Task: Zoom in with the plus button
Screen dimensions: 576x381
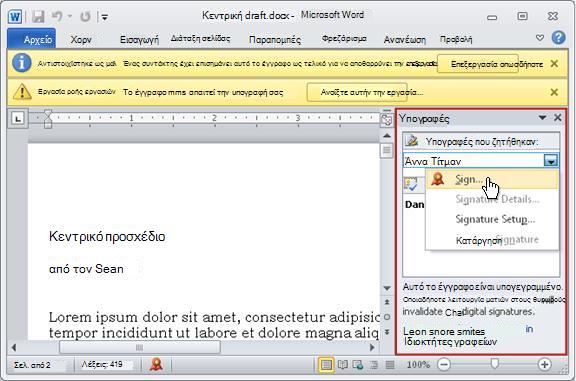Action: [544, 364]
